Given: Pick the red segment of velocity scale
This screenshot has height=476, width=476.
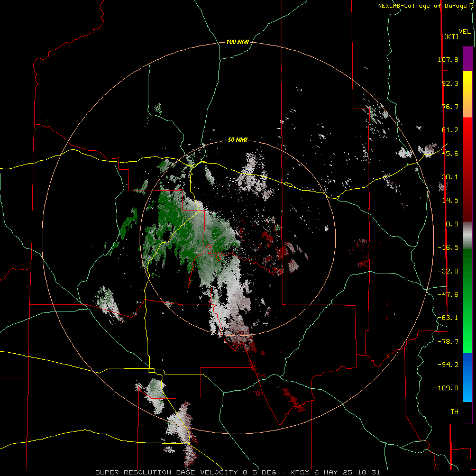Looking at the screenshot, I should (x=467, y=169).
